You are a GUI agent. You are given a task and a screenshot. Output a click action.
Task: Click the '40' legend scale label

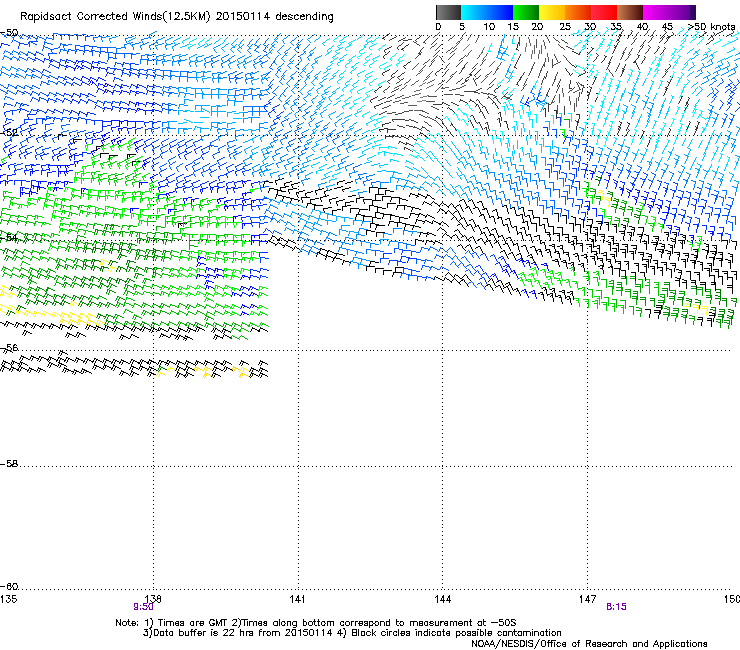click(x=642, y=27)
